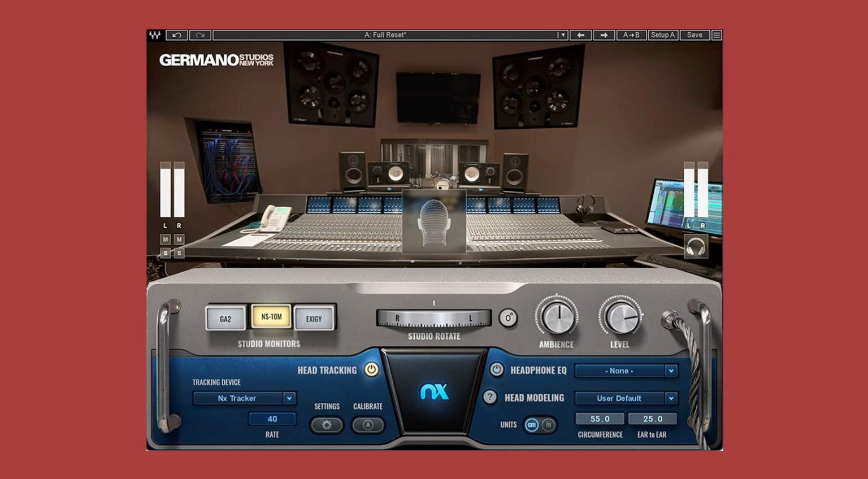This screenshot has width=868, height=479.
Task: Turn the Ambience knob control
Action: coord(558,317)
